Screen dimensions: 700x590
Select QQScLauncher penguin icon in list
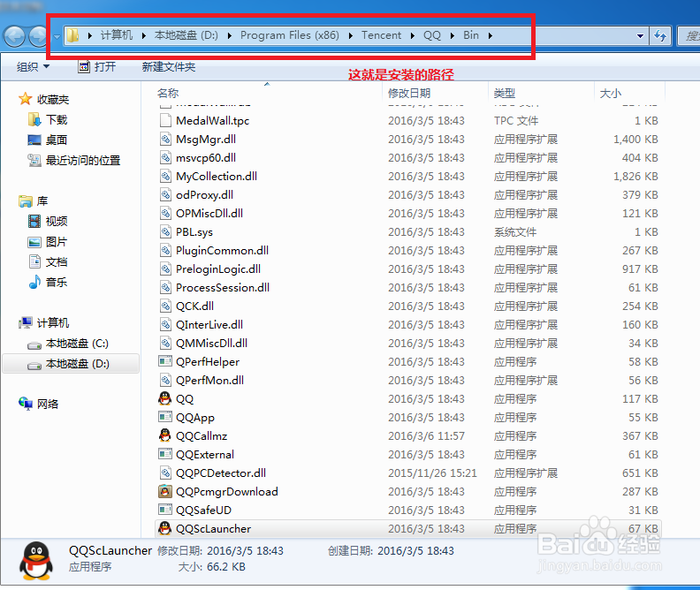pos(165,528)
